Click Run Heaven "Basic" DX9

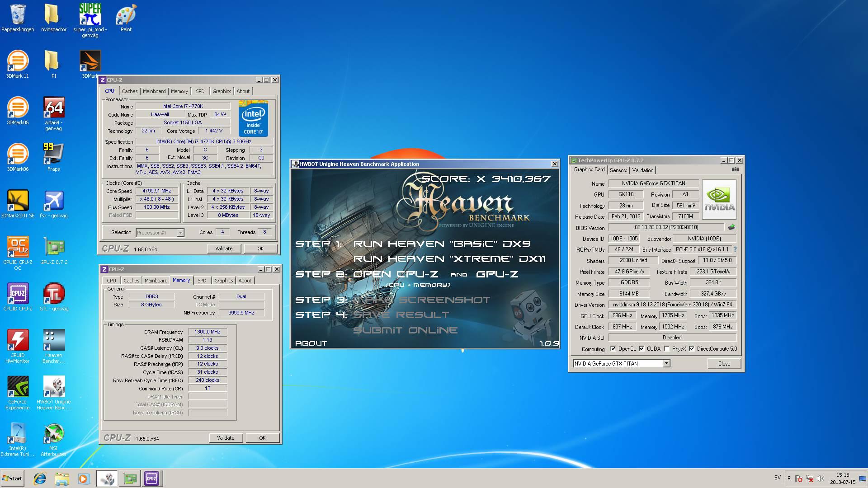click(x=442, y=244)
